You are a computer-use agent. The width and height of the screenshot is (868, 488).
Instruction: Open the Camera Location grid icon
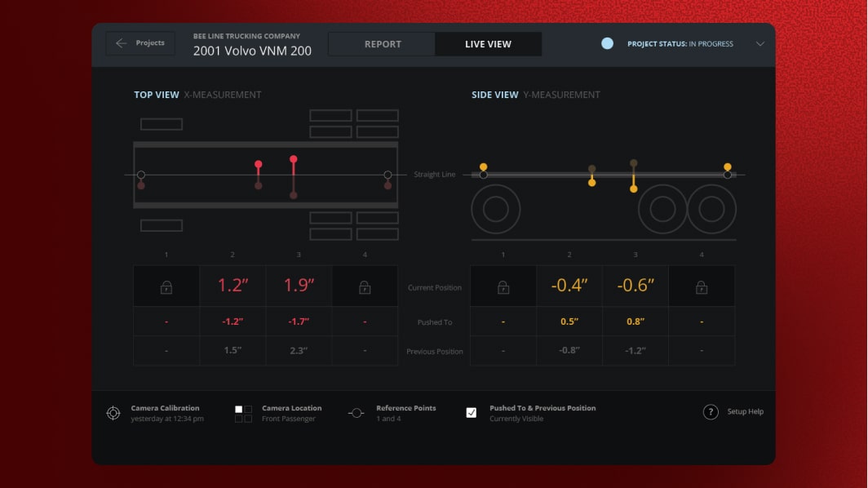click(x=244, y=414)
